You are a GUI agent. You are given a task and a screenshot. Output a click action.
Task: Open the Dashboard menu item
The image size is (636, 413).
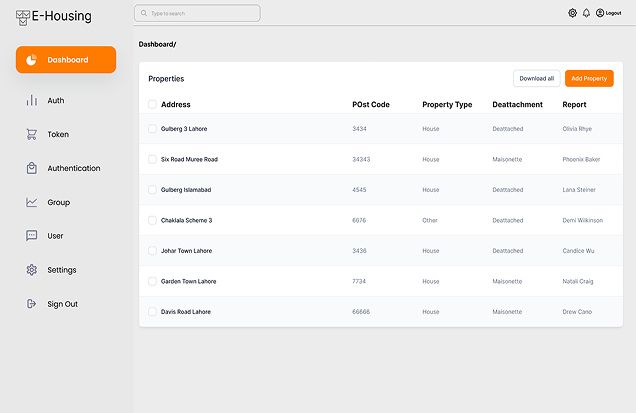point(66,60)
